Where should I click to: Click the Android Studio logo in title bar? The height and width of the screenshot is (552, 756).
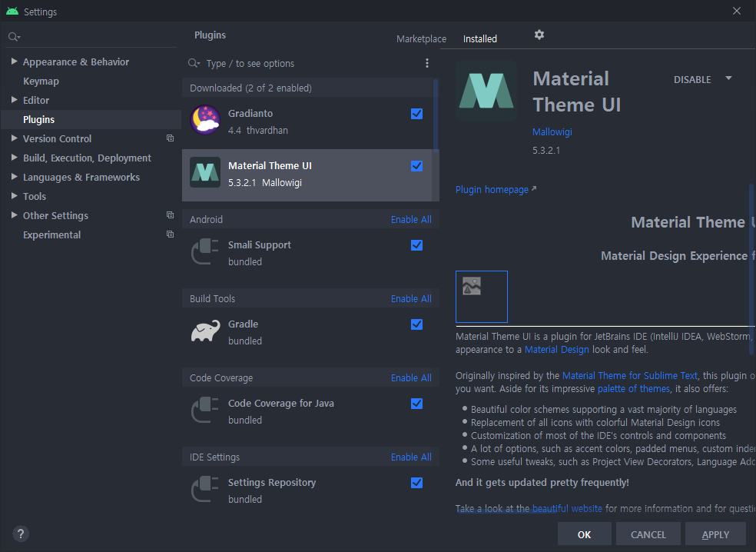pos(12,11)
